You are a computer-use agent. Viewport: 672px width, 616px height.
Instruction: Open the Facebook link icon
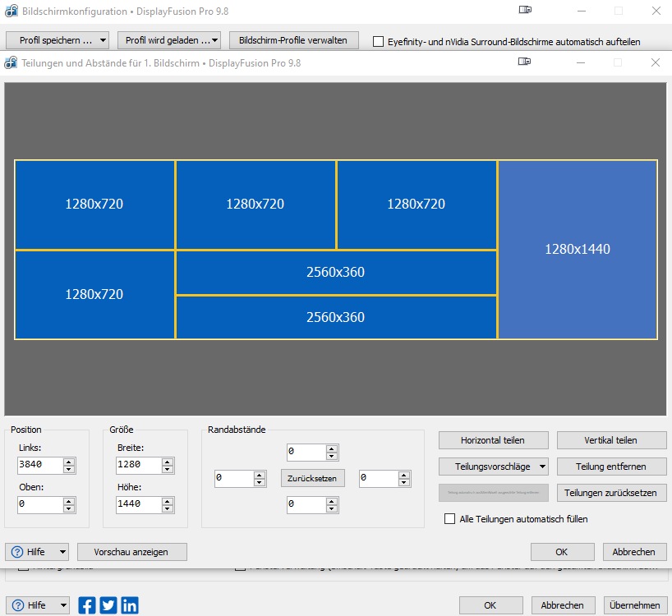[x=87, y=605]
